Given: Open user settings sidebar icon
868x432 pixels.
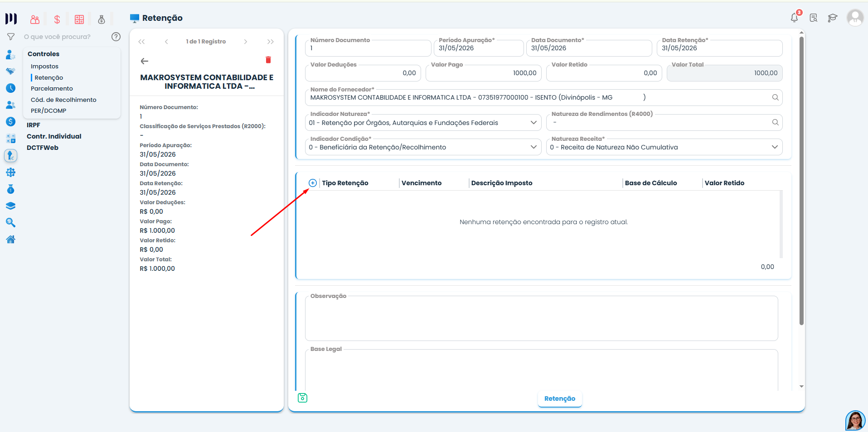Looking at the screenshot, I should tap(11, 55).
